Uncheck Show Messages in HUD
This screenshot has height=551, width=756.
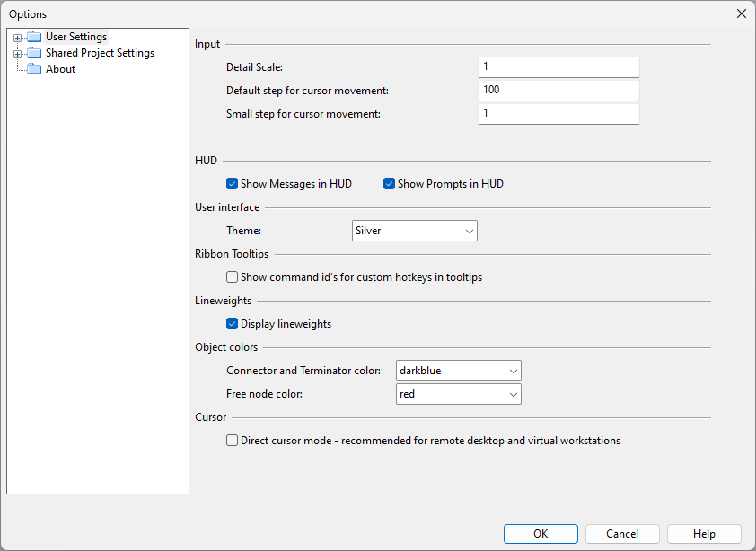233,184
